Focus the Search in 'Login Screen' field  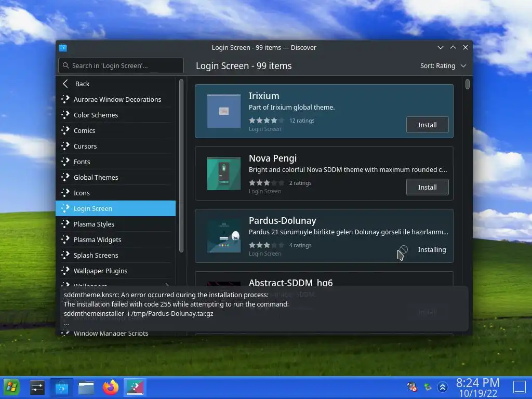click(121, 65)
